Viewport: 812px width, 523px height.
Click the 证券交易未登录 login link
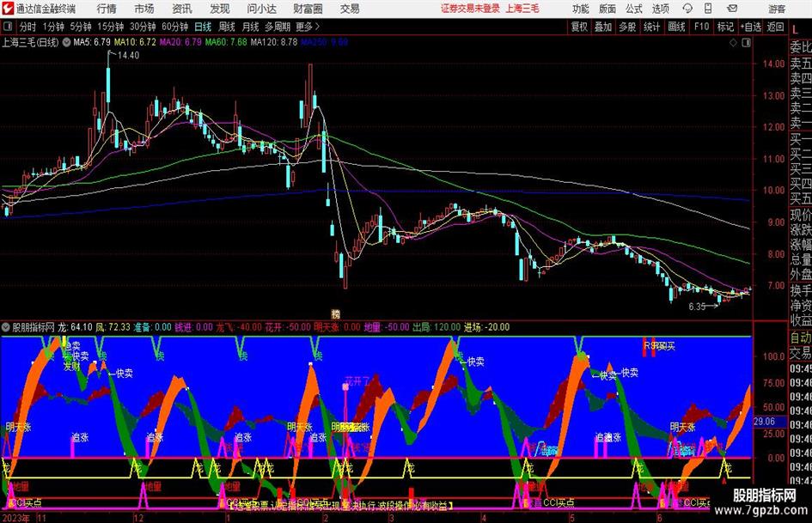470,9
